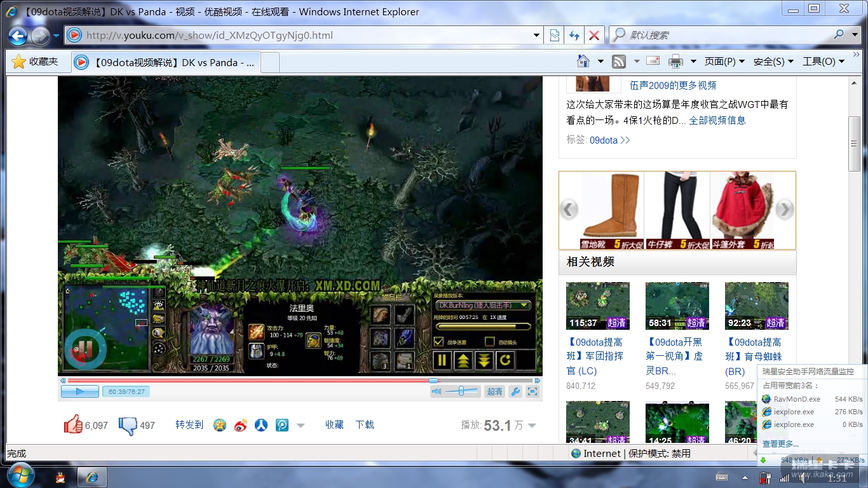The image size is (868, 488).
Task: Click the 09dota tag link
Action: (604, 140)
